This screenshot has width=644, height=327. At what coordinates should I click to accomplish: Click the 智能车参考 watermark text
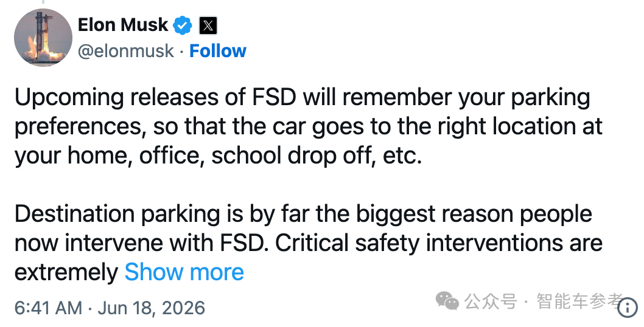(x=579, y=301)
